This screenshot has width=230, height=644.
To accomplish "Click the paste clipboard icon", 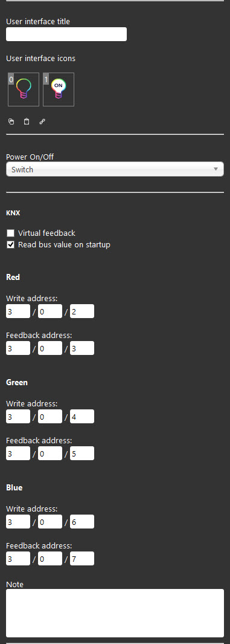I will (27, 122).
